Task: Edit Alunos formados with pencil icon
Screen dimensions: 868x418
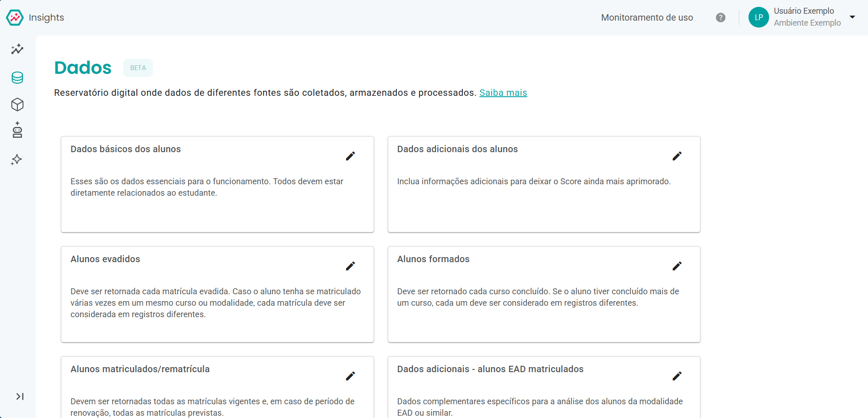Action: click(x=677, y=266)
